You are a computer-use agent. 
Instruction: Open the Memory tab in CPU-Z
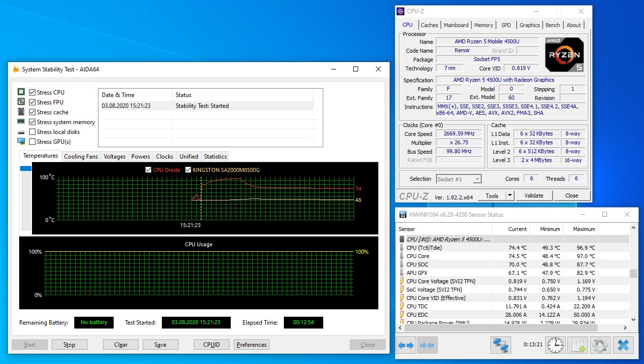click(x=483, y=25)
